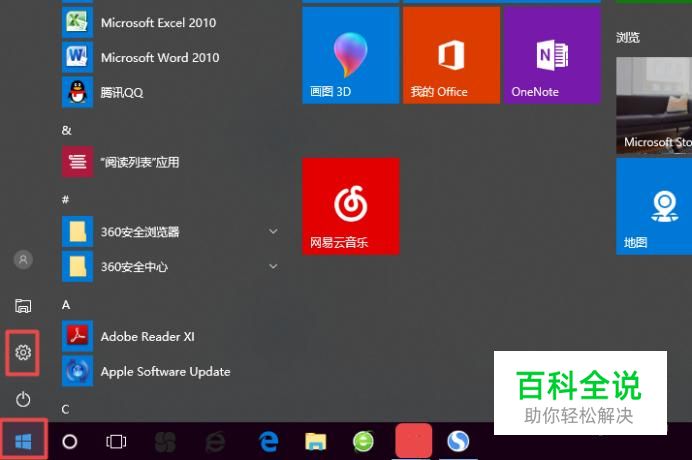Open the 我的 Office tile
692x460 pixels.
coord(451,55)
